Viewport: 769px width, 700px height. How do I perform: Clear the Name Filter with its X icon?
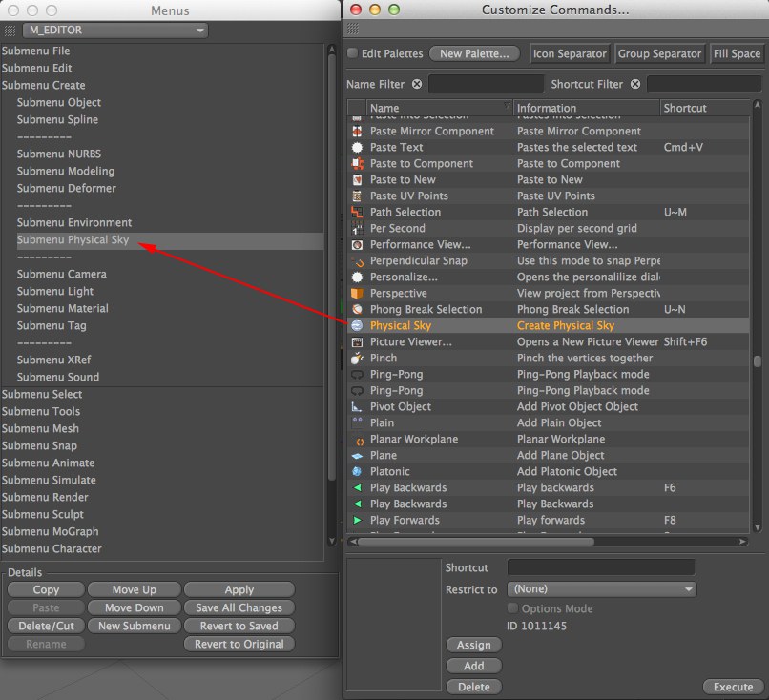pos(417,85)
